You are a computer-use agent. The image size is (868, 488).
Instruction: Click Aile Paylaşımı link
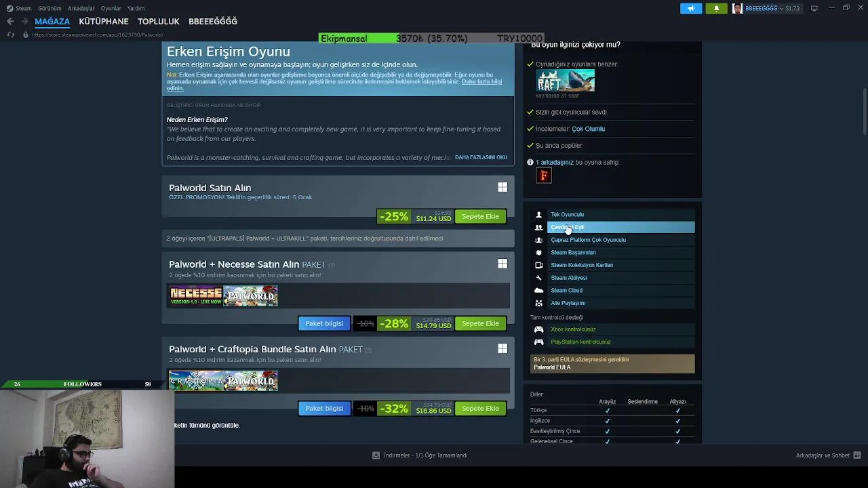tap(568, 303)
